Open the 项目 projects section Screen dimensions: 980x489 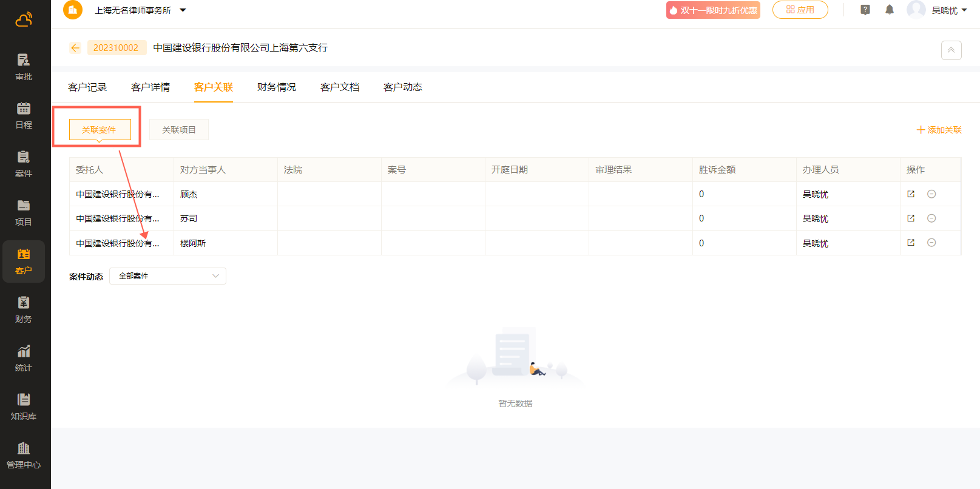click(24, 212)
